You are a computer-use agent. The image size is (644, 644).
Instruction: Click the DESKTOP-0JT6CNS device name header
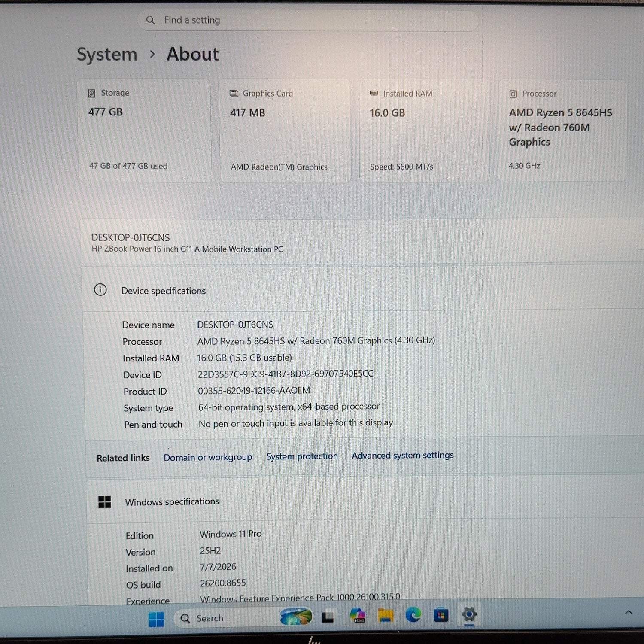[131, 237]
